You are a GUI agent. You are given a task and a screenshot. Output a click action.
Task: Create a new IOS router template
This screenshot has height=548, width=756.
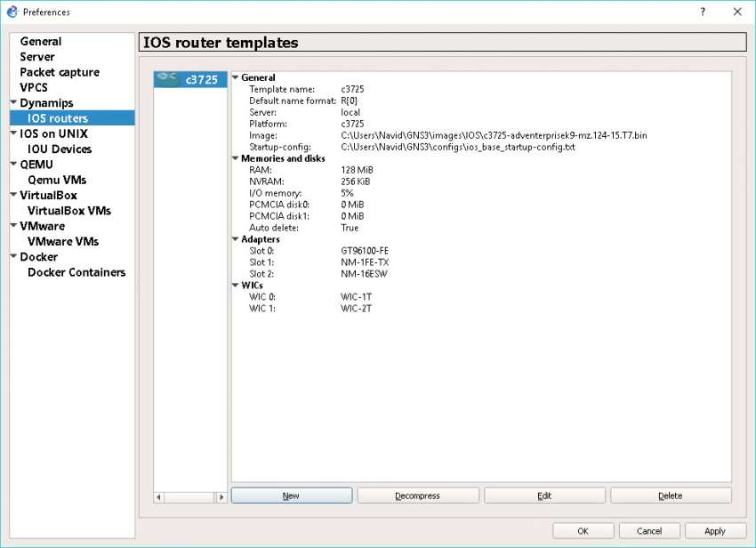pyautogui.click(x=291, y=495)
